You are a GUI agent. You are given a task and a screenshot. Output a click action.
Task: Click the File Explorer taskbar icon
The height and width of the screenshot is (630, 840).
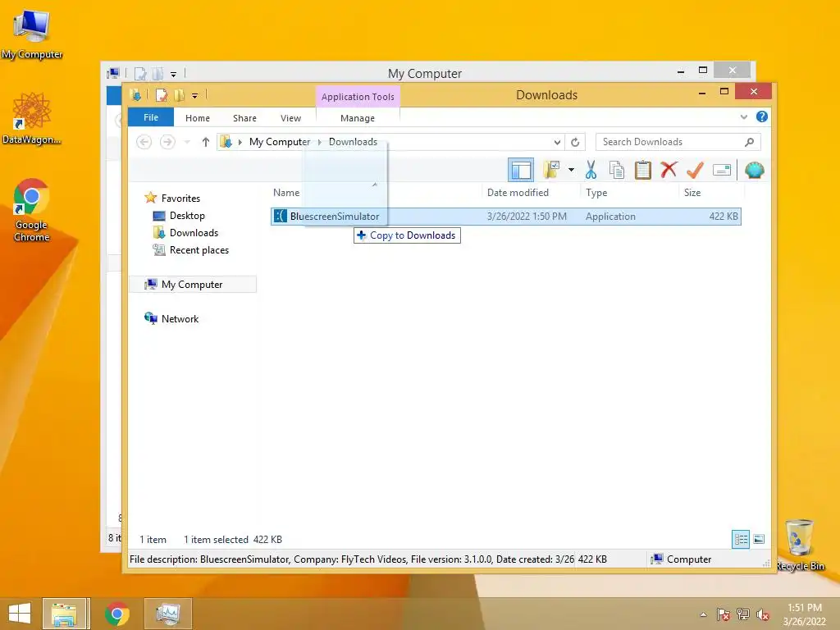pos(64,614)
